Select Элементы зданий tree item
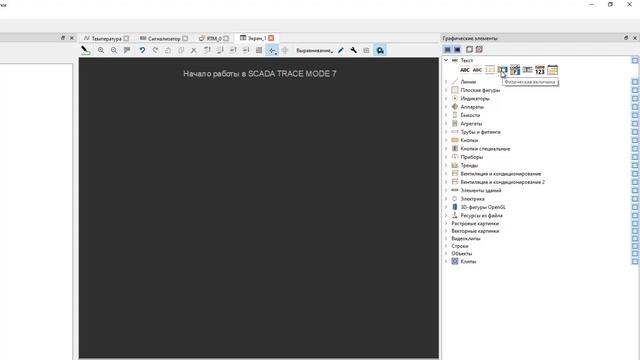 coord(481,190)
